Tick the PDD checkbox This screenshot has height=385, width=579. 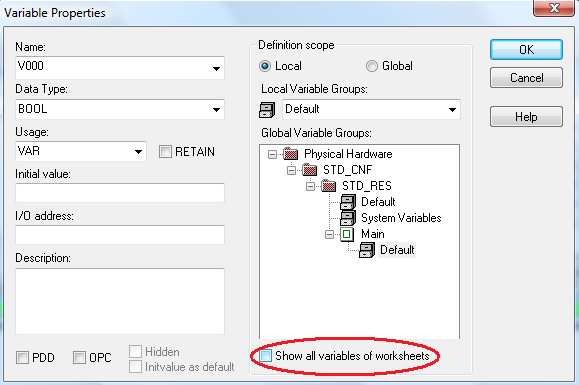tap(22, 357)
